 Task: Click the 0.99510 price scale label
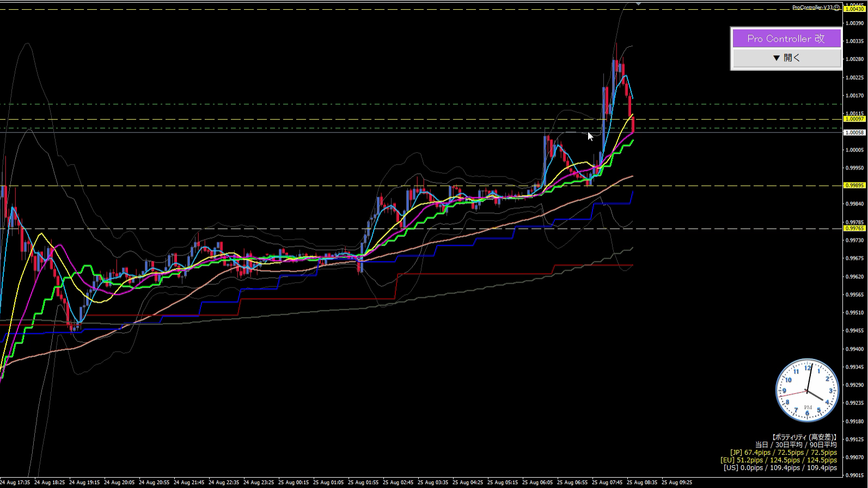point(854,313)
